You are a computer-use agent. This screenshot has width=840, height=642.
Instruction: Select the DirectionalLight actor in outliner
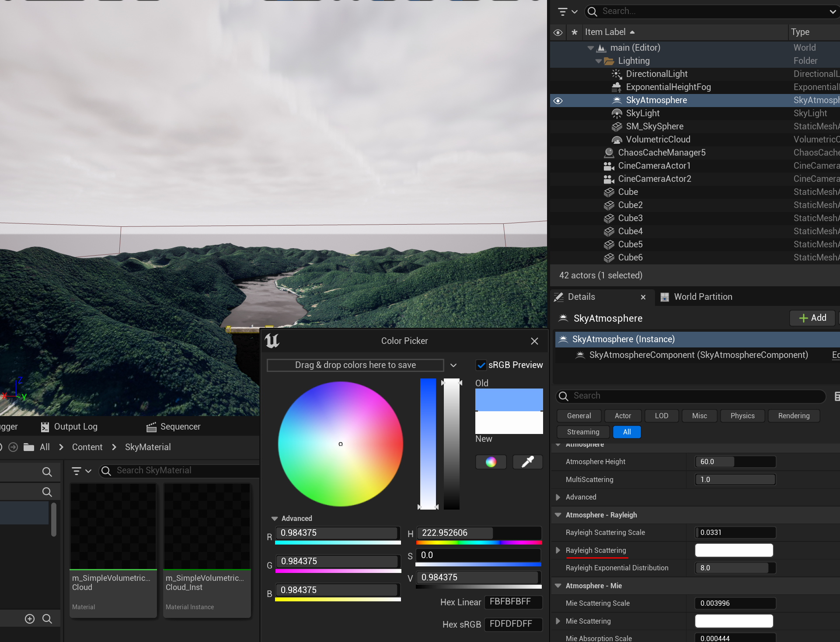coord(656,74)
